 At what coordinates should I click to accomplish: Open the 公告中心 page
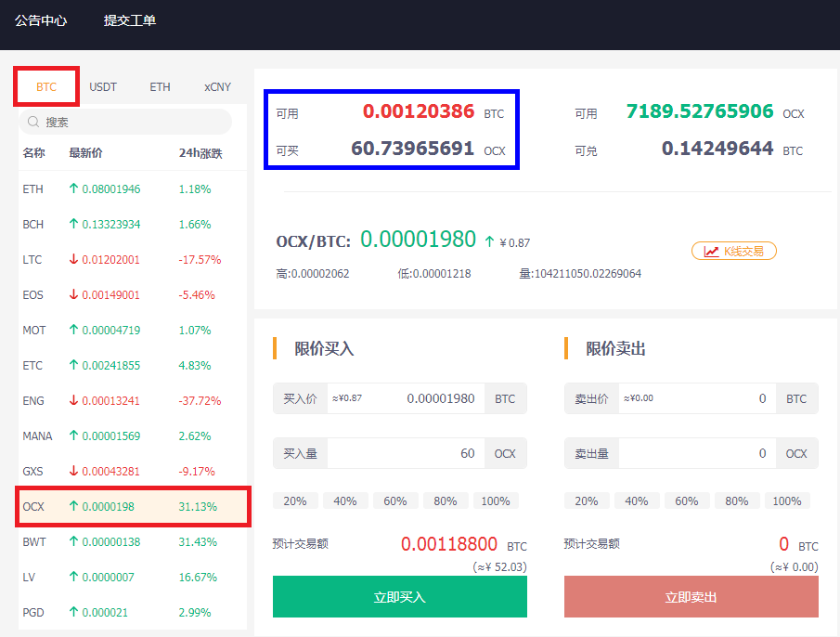tap(41, 20)
